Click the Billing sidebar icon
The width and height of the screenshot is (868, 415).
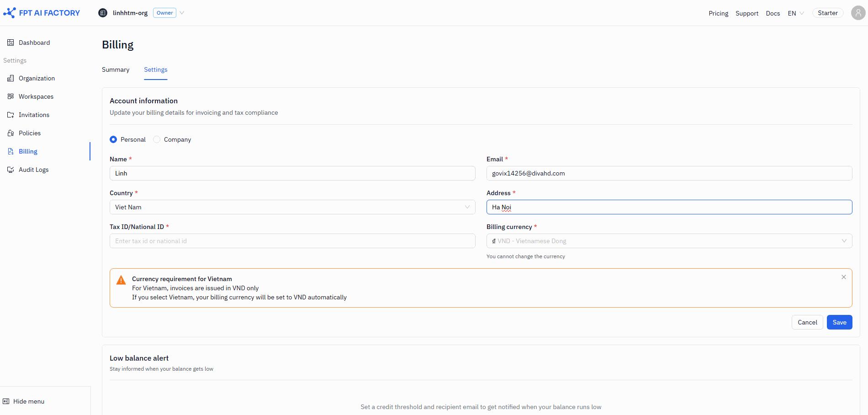pos(11,151)
